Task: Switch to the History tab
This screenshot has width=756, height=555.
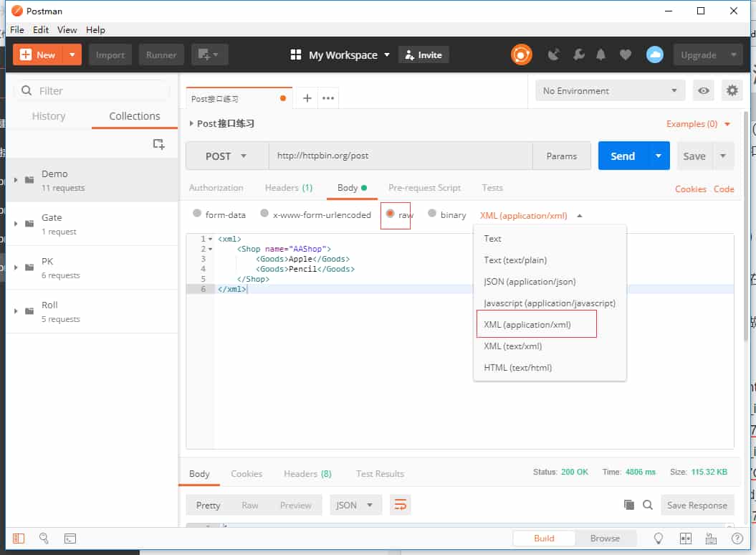Action: pos(49,116)
